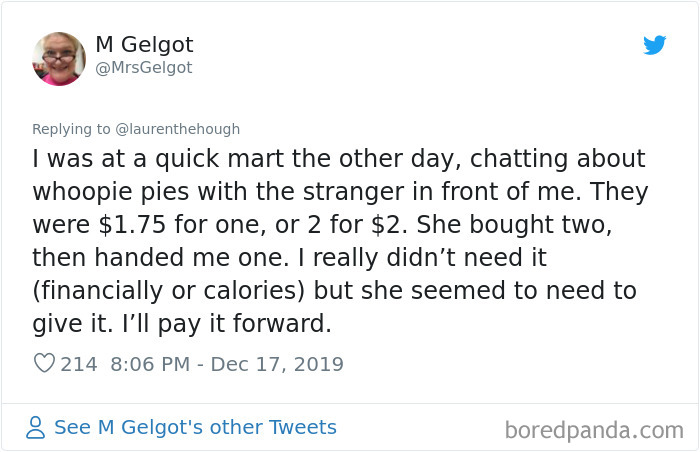Visit the @laurenthehough mention

(x=178, y=129)
